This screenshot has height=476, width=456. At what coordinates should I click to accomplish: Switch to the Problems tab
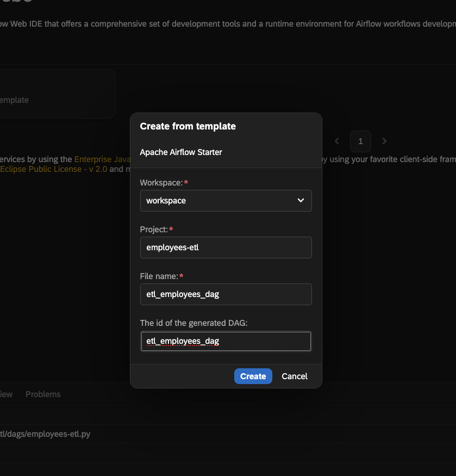[x=43, y=394]
